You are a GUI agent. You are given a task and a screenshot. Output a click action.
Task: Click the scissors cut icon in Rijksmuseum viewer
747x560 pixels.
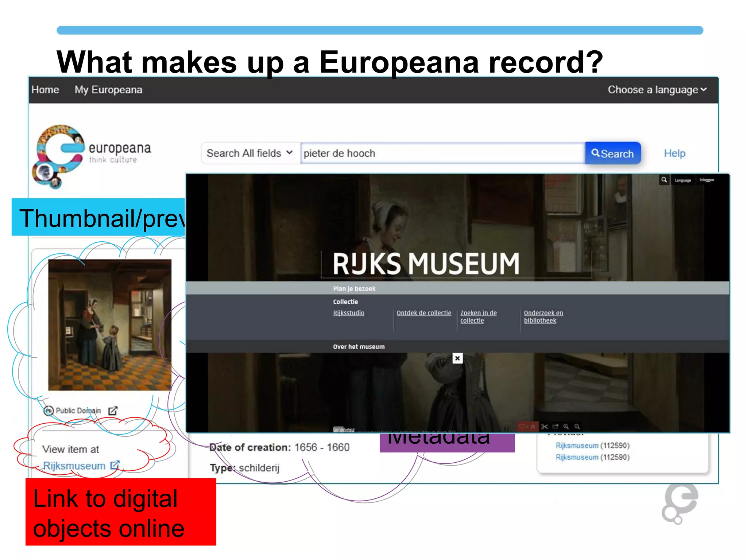click(x=545, y=426)
